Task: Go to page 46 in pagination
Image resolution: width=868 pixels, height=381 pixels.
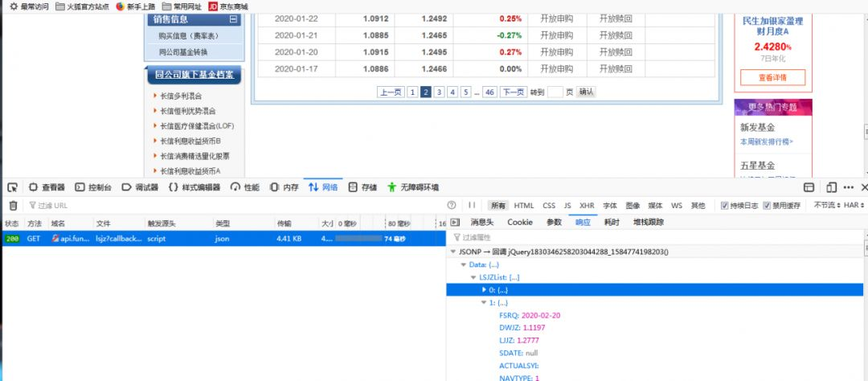Action: pyautogui.click(x=489, y=92)
